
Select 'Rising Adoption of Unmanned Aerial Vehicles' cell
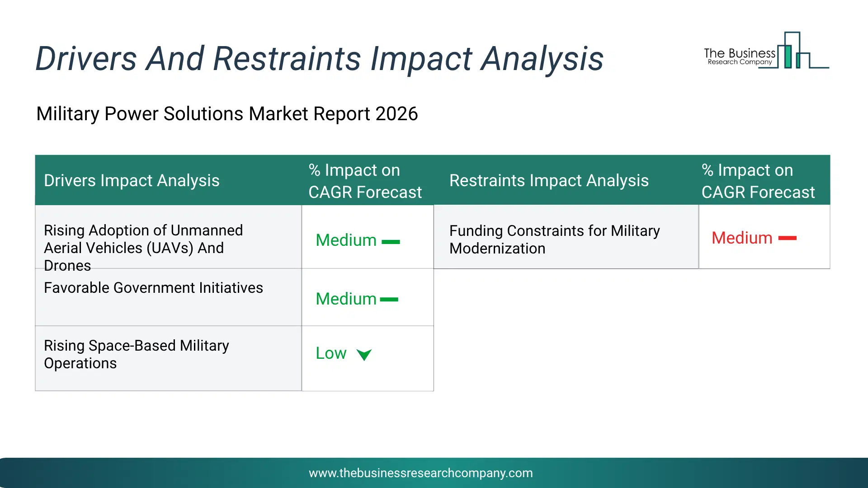pyautogui.click(x=168, y=237)
